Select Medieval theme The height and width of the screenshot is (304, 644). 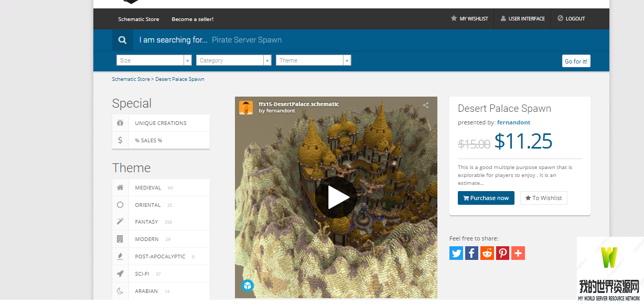point(161,187)
